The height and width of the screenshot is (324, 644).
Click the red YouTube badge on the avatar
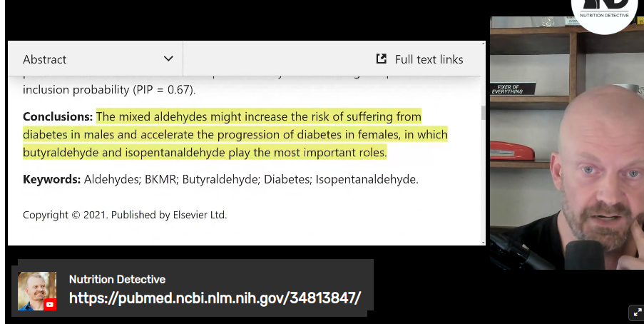click(x=50, y=305)
